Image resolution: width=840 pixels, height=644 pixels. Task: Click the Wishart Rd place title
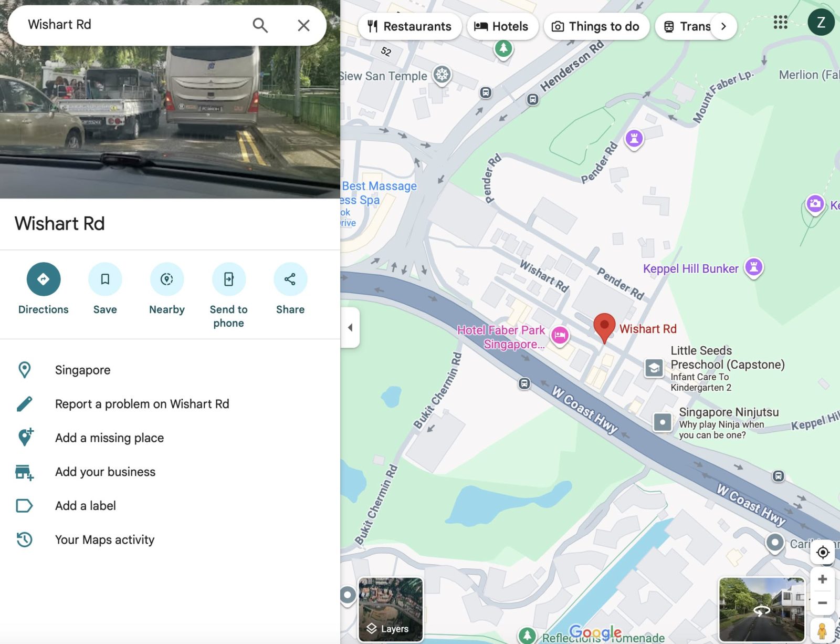60,224
